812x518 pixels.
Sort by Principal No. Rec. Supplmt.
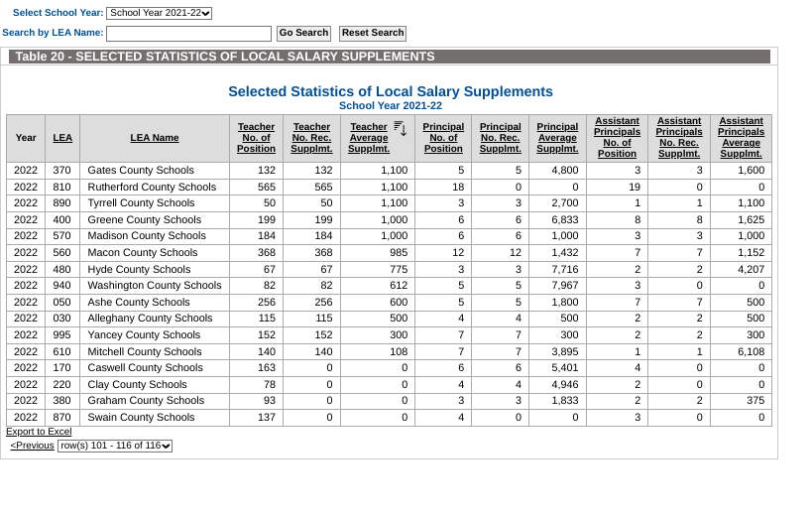click(501, 138)
